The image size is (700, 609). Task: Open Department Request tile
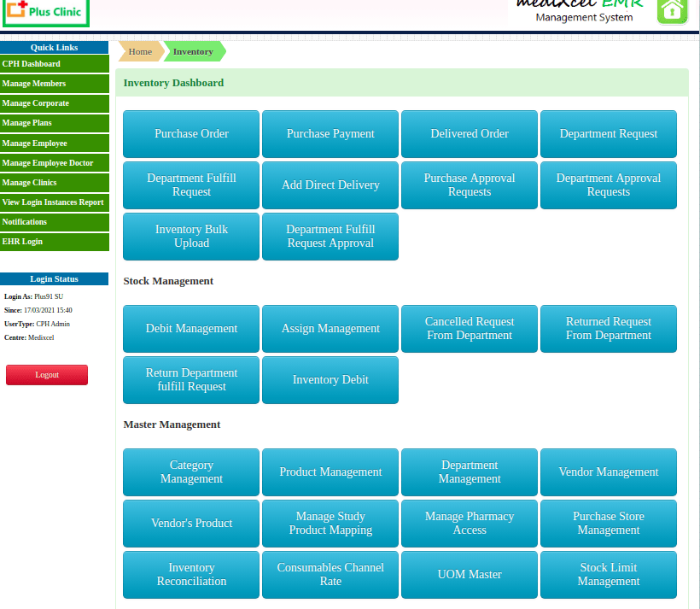click(x=609, y=134)
